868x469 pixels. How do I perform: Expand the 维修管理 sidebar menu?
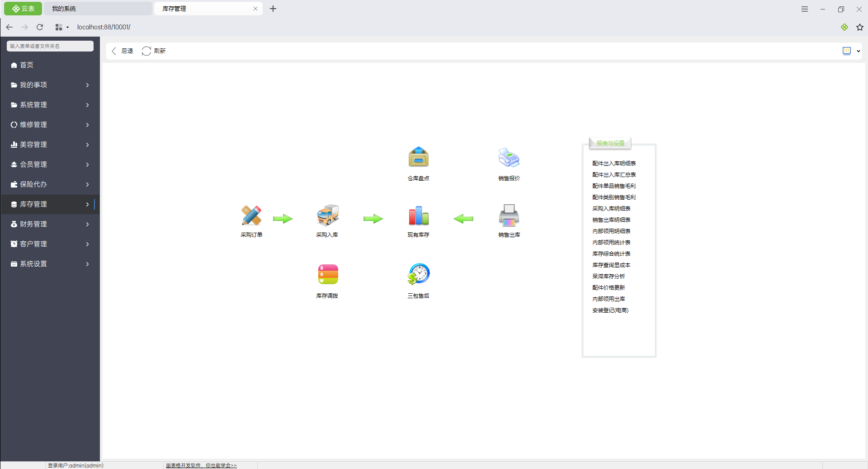[x=50, y=125]
